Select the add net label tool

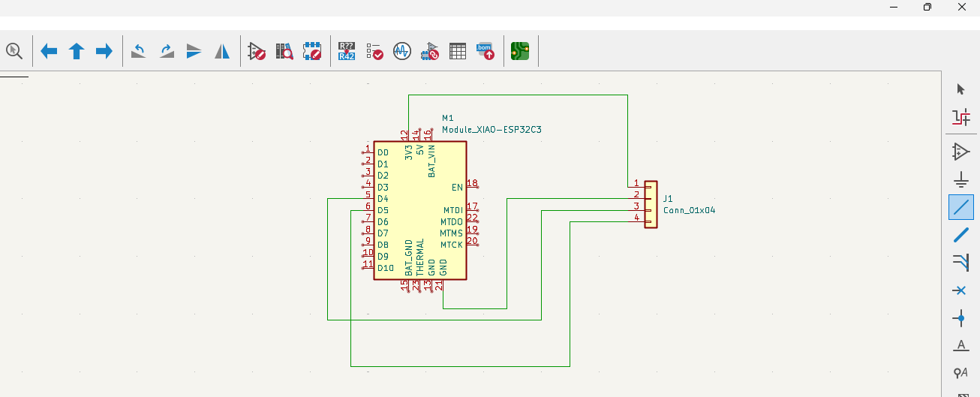(x=960, y=346)
